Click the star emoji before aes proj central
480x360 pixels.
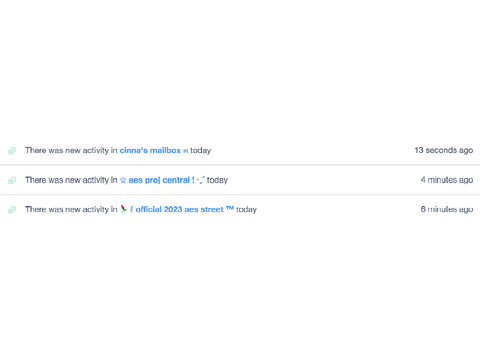pos(123,180)
